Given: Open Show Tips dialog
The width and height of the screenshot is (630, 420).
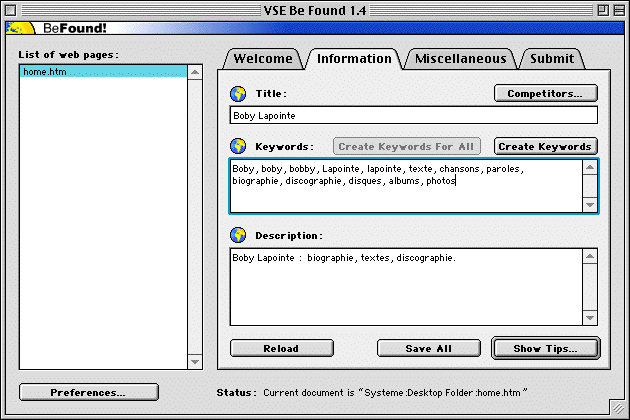Looking at the screenshot, I should tap(546, 348).
